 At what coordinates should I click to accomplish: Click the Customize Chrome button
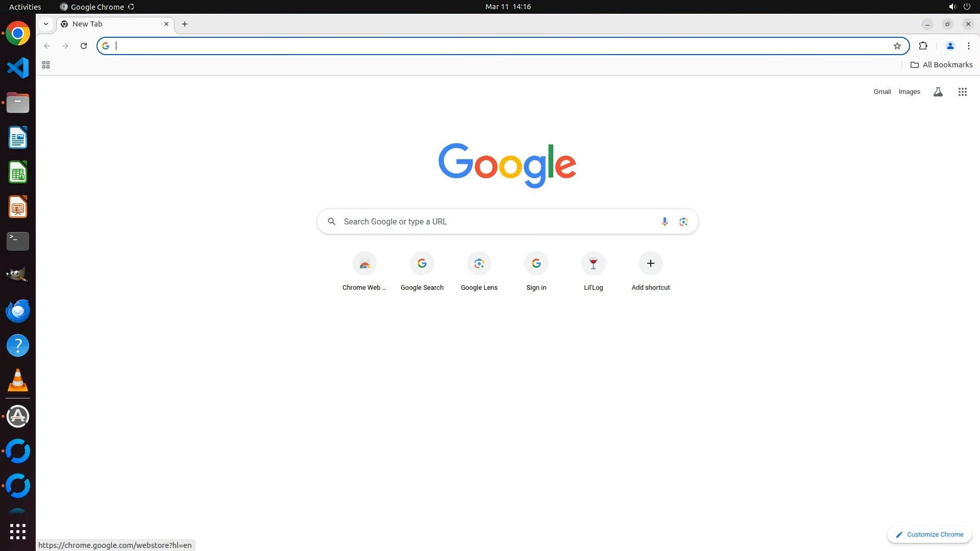click(x=929, y=534)
